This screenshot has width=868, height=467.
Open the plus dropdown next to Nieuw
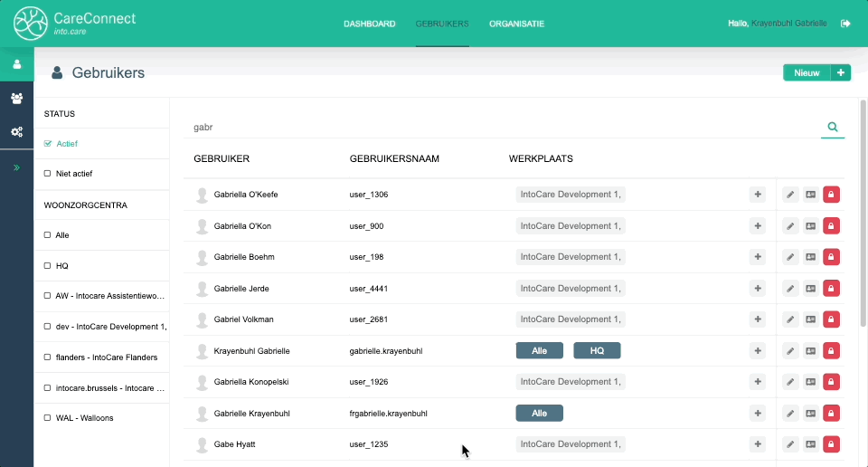(x=841, y=72)
